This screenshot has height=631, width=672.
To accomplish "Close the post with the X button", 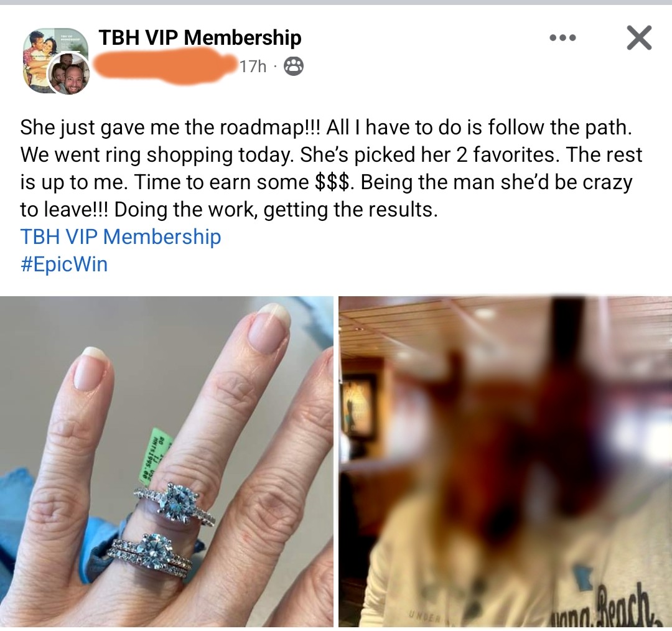I will (x=639, y=38).
